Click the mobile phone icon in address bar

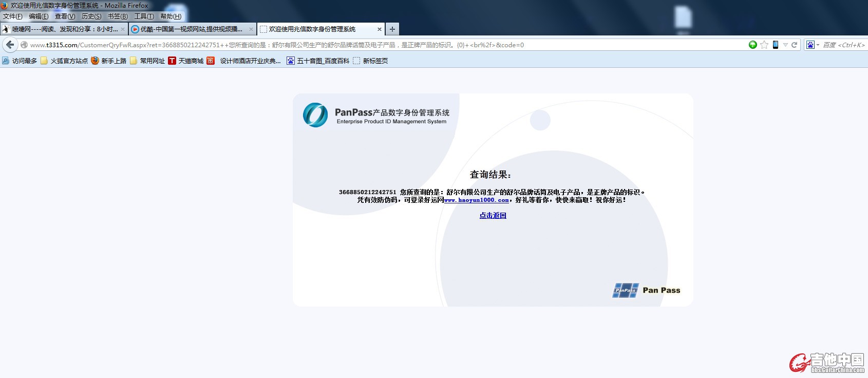click(x=776, y=45)
